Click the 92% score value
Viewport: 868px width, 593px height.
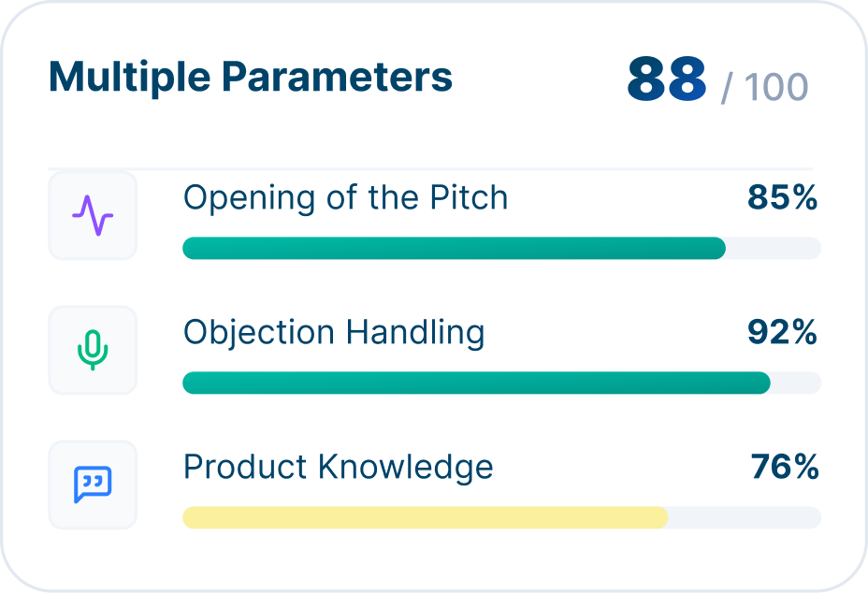(782, 332)
